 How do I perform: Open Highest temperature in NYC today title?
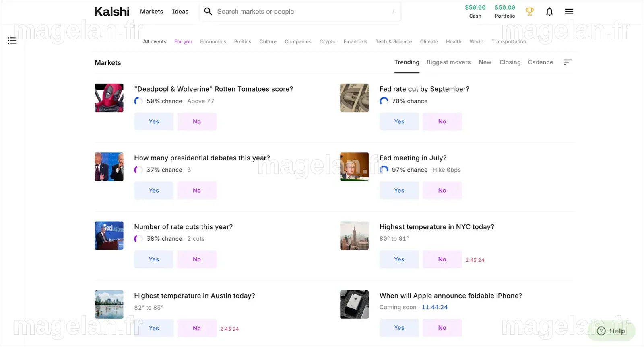click(x=437, y=227)
